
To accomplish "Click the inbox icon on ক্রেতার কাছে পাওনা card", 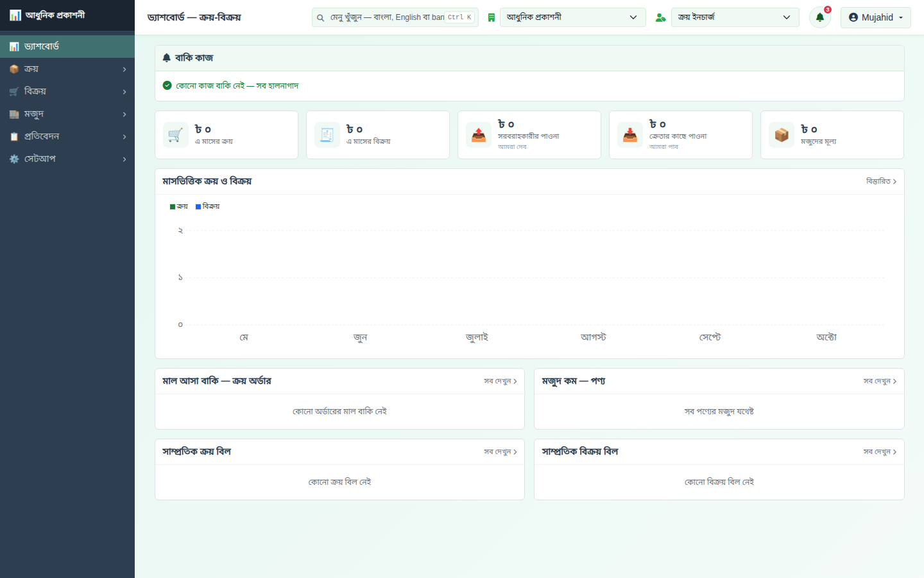I will 629,135.
